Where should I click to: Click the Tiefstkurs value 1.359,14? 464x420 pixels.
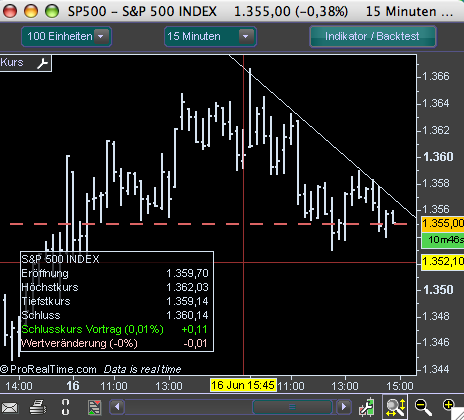pyautogui.click(x=187, y=301)
